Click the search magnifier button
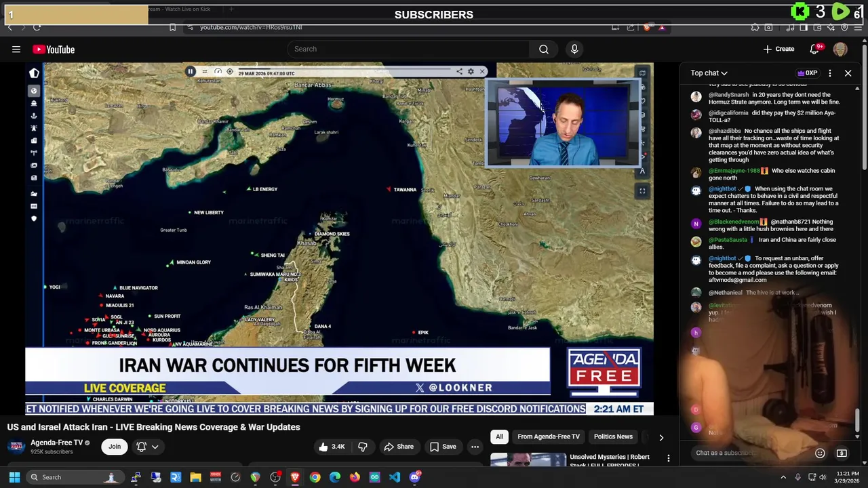The image size is (868, 488). point(544,49)
